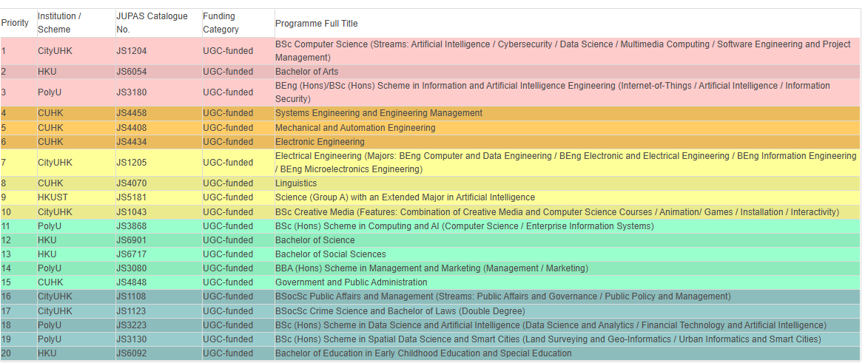Select the JUPAS Catalogue No. column header
Viewport: 868px width, 363px height.
click(152, 23)
